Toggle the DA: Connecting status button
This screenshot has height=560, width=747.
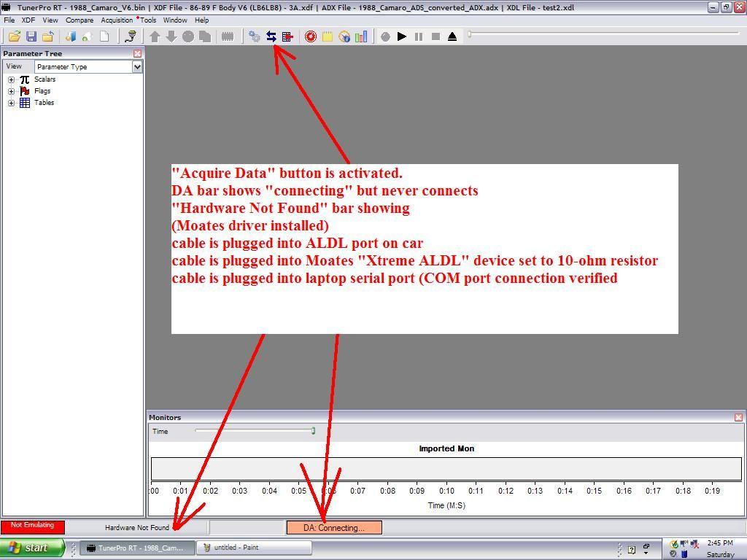click(x=334, y=527)
